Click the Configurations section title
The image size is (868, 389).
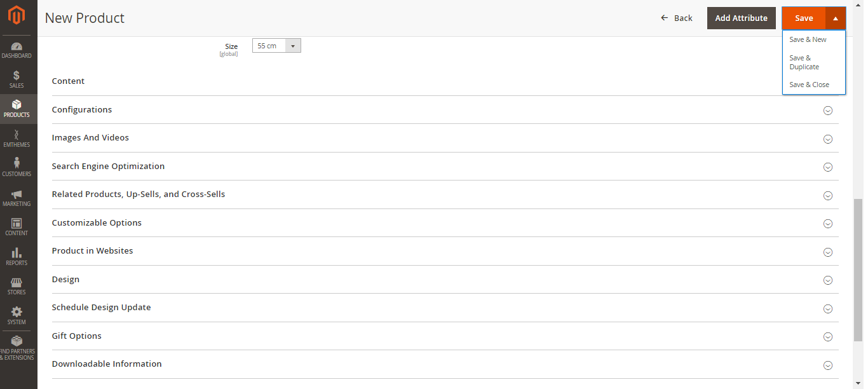(82, 109)
